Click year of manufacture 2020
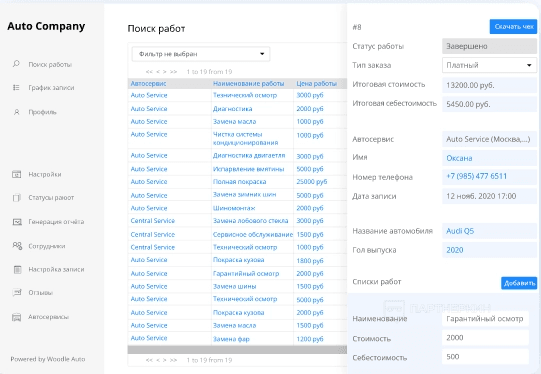541x374 pixels. 454,250
